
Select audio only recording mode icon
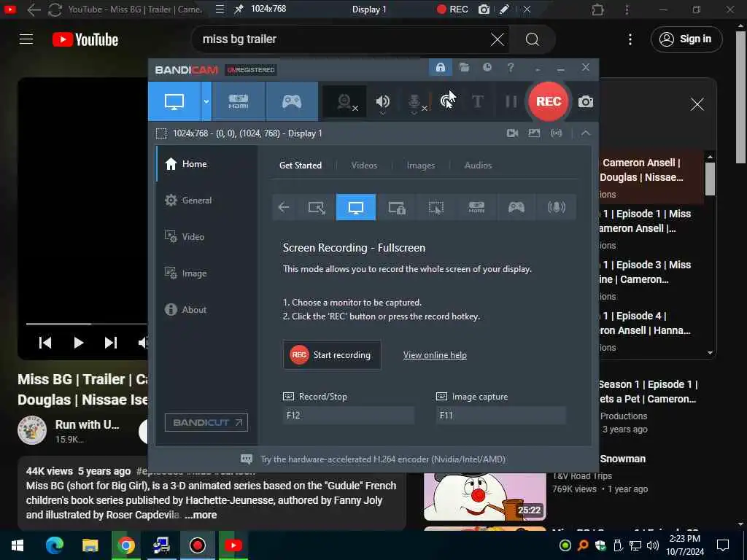click(557, 207)
